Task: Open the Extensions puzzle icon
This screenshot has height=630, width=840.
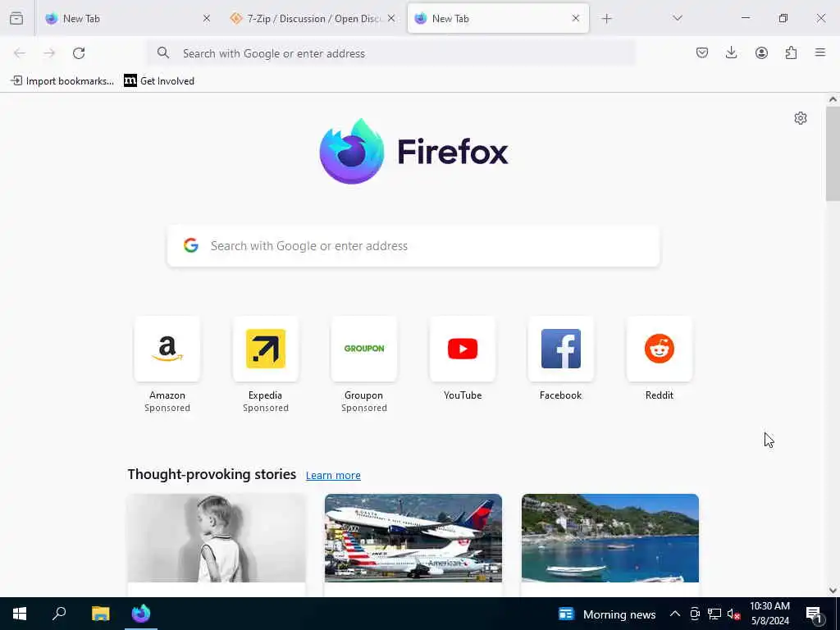Action: pyautogui.click(x=791, y=52)
